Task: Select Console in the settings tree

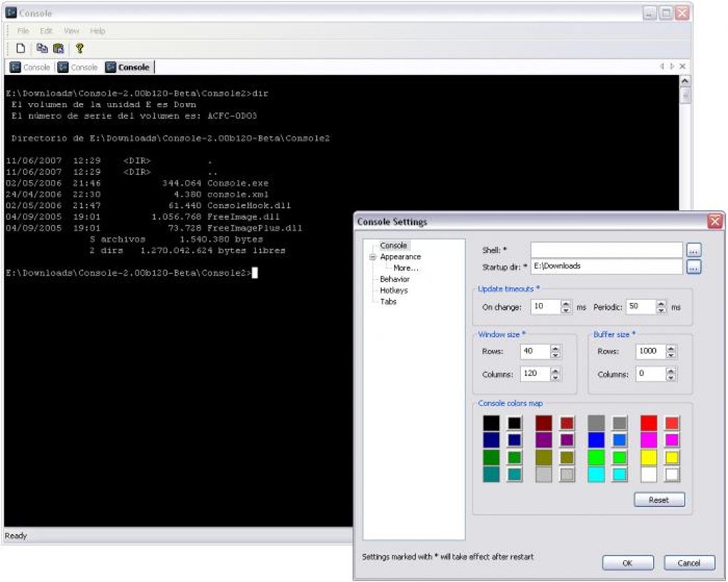Action: tap(393, 245)
